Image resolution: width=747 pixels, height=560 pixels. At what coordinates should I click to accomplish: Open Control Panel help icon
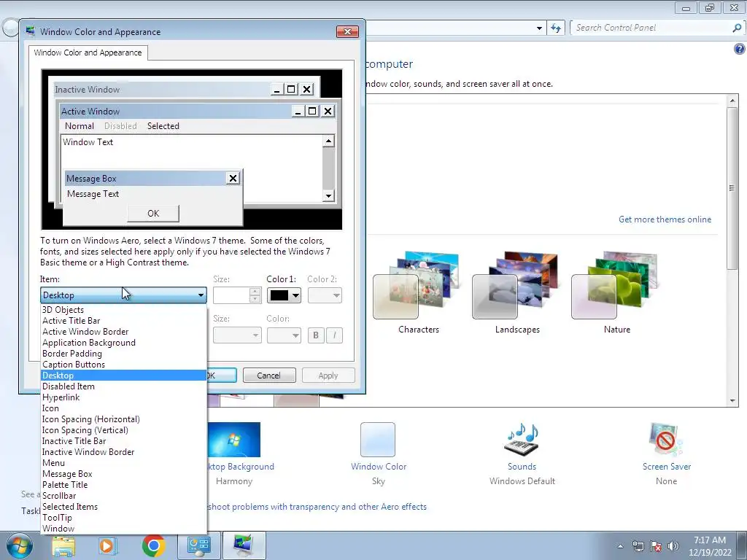click(740, 49)
